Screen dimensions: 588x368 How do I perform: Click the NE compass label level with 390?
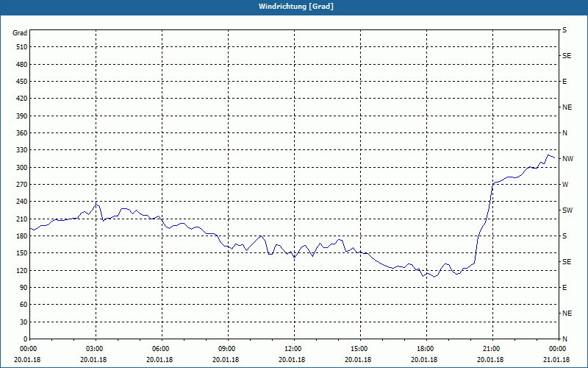coord(567,107)
